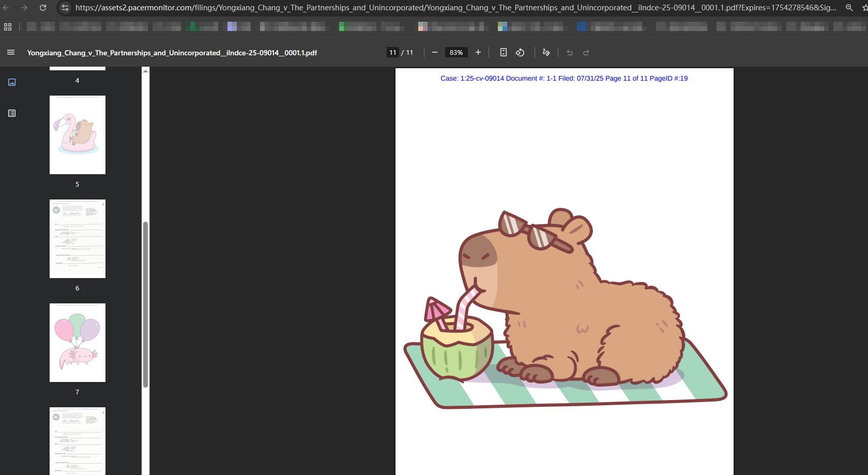Zoom in on the PDF
The height and width of the screenshot is (475, 868).
pos(478,52)
